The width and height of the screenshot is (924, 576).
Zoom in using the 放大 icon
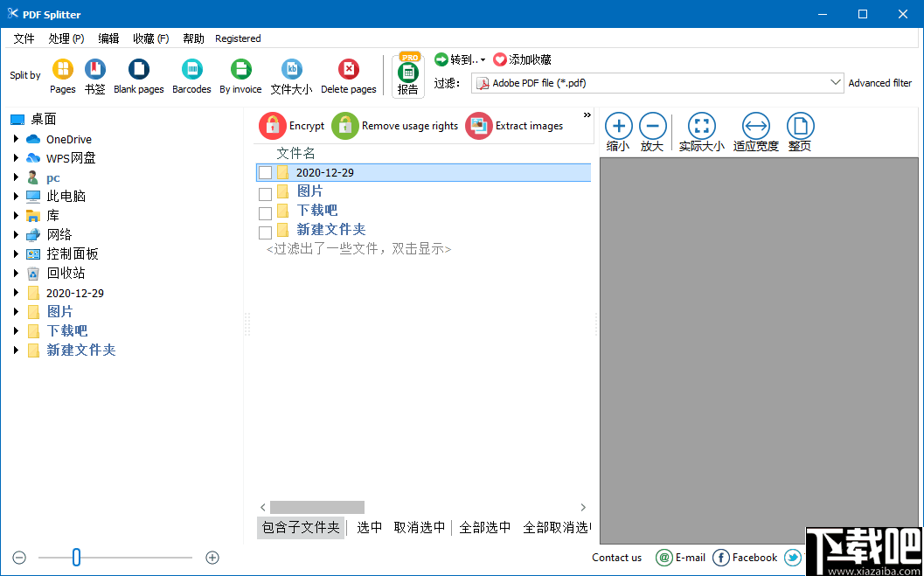pos(653,125)
